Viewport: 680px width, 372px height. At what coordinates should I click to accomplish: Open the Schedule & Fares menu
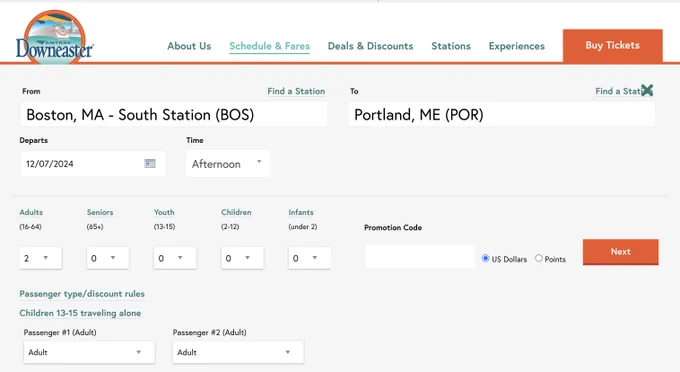click(x=269, y=46)
